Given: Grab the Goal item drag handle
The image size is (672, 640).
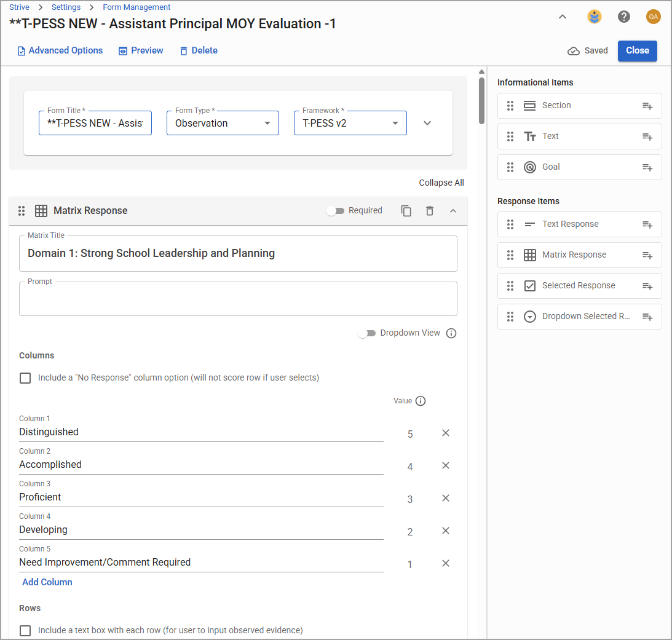Looking at the screenshot, I should click(510, 167).
